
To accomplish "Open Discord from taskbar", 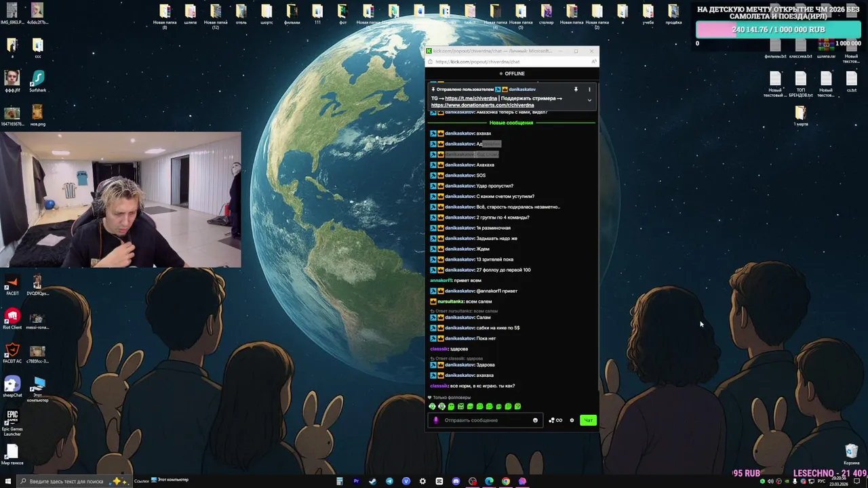I will [x=456, y=481].
